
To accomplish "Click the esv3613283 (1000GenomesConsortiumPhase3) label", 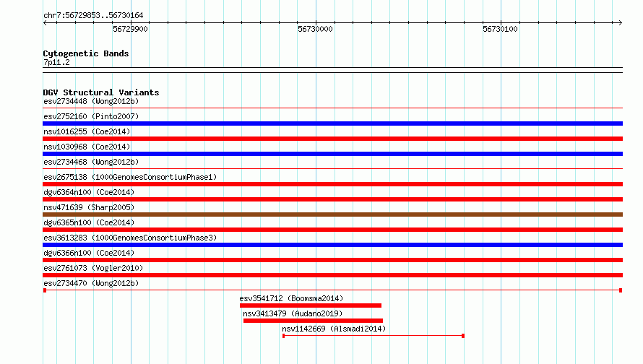I will click(130, 238).
